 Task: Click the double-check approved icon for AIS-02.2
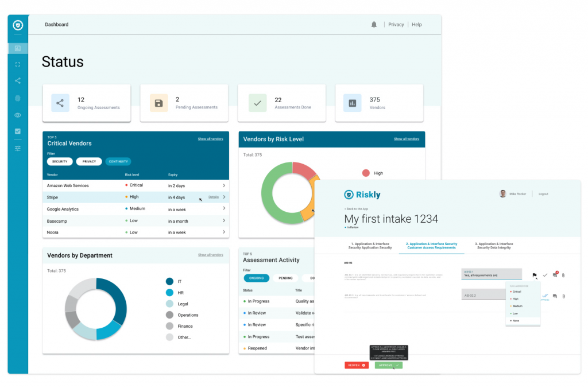pyautogui.click(x=545, y=296)
